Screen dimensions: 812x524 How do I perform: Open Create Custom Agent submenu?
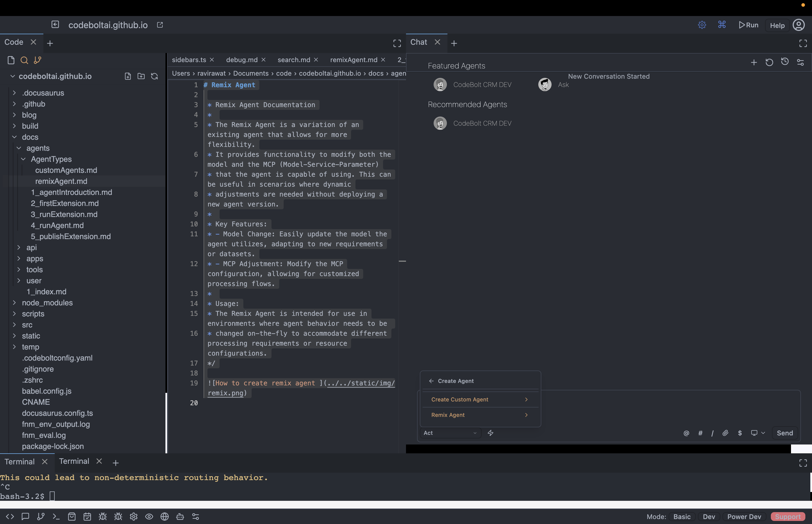pos(480,399)
